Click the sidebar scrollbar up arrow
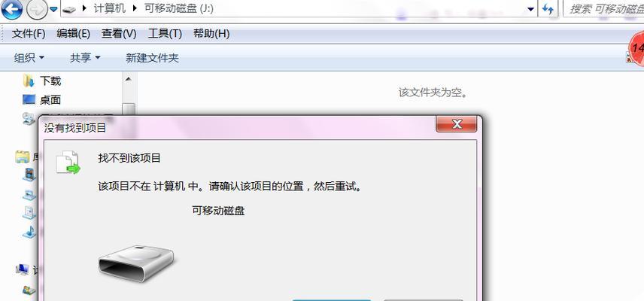The width and height of the screenshot is (644, 301). click(x=129, y=78)
